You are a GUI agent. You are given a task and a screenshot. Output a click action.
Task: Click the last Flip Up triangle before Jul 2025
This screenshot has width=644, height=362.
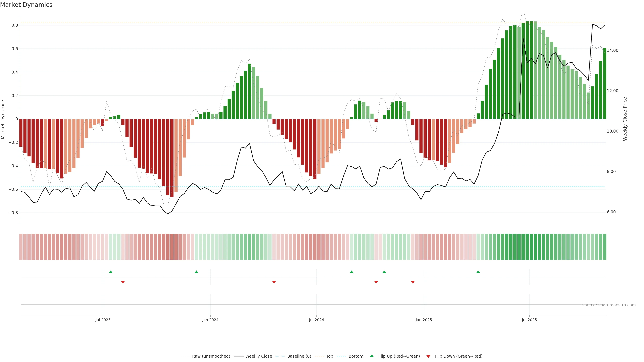pos(478,272)
